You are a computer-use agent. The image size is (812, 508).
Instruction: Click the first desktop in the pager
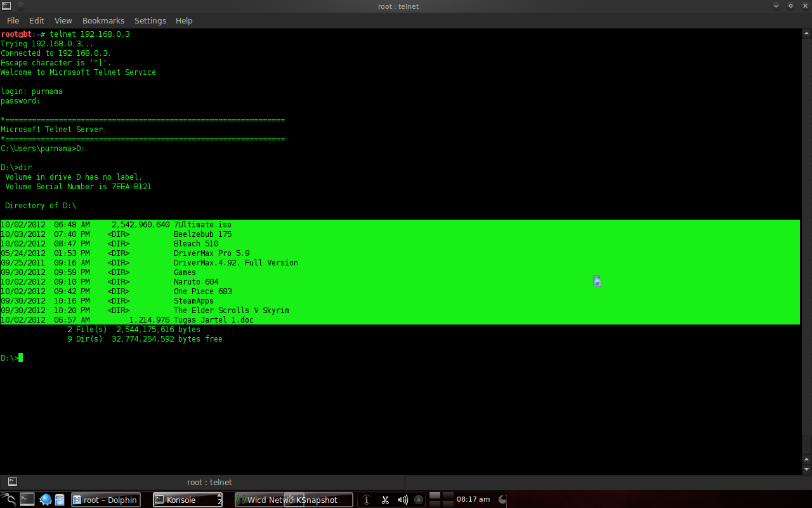coord(435,496)
